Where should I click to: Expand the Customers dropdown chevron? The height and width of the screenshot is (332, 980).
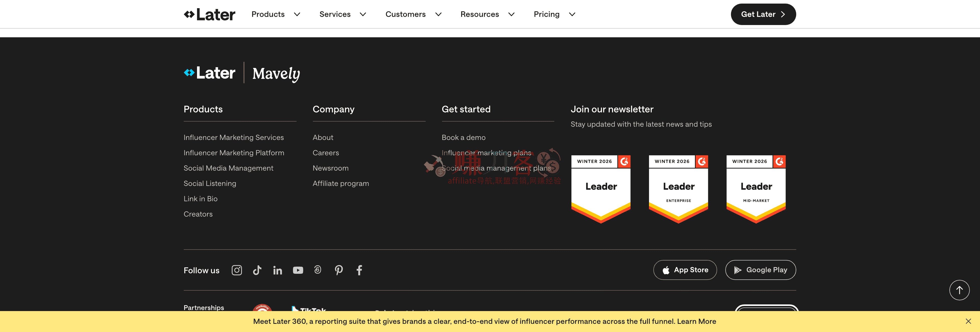[x=438, y=15]
